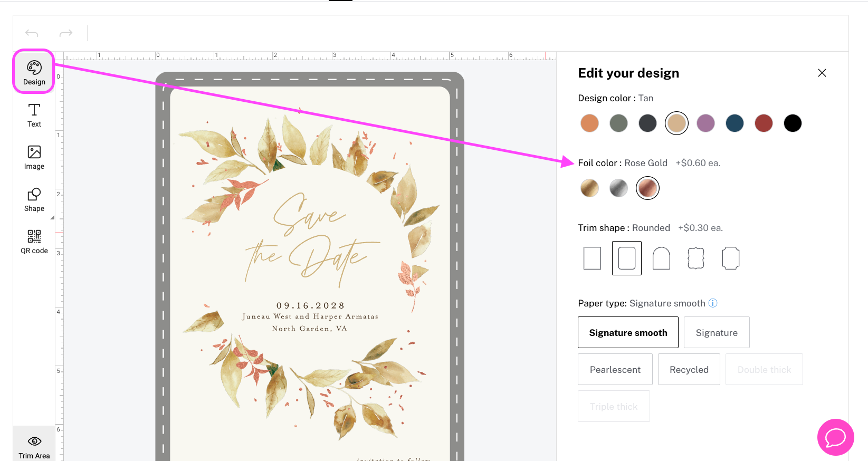The height and width of the screenshot is (461, 868).
Task: Choose the silver foil color
Action: (618, 188)
